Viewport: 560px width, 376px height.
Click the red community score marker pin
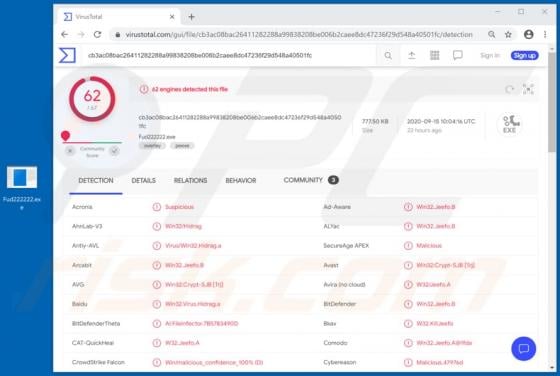[x=65, y=136]
